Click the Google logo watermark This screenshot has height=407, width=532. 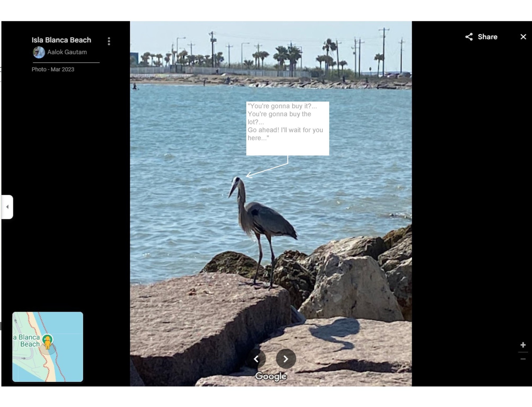(x=271, y=376)
